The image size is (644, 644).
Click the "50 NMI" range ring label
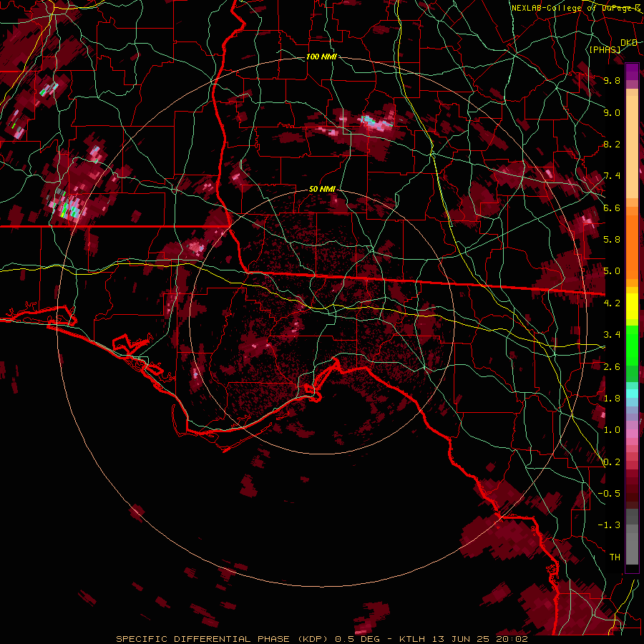click(322, 189)
